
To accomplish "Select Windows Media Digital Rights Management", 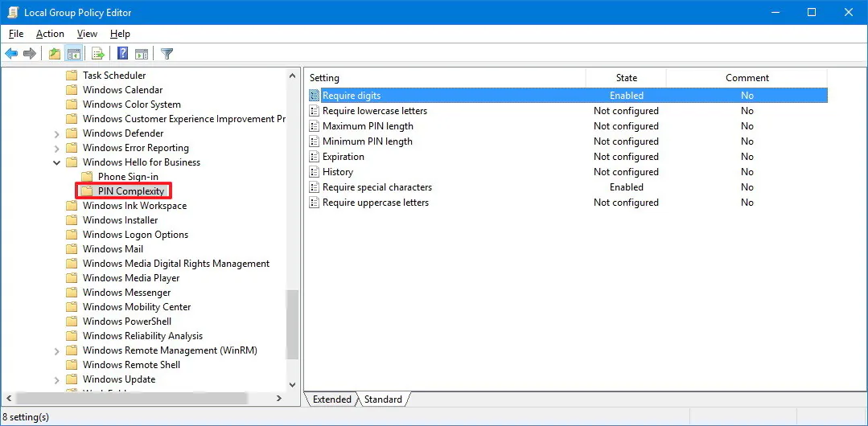I will tap(176, 264).
